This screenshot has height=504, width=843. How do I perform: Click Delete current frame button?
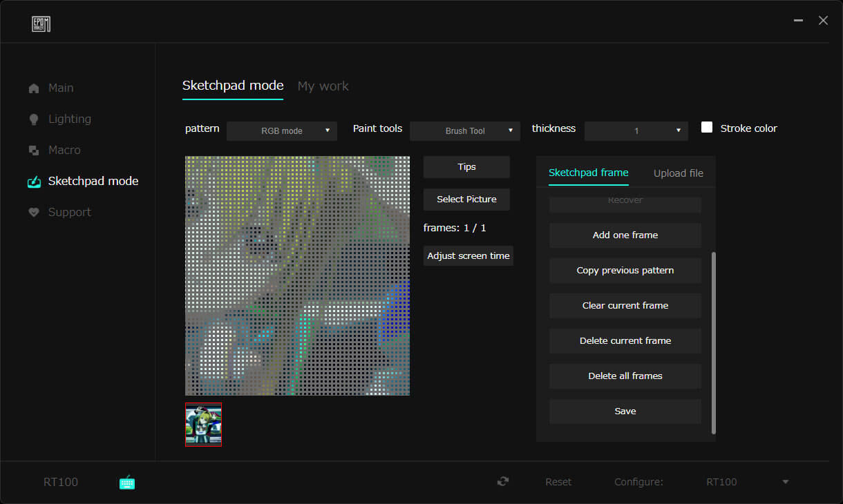tap(625, 341)
